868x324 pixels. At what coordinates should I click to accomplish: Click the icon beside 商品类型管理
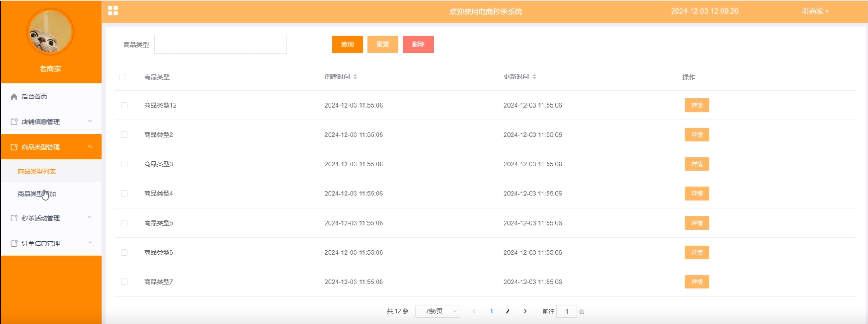(14, 147)
